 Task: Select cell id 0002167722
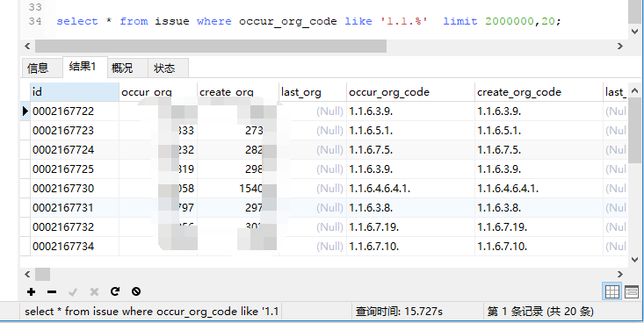click(75, 111)
